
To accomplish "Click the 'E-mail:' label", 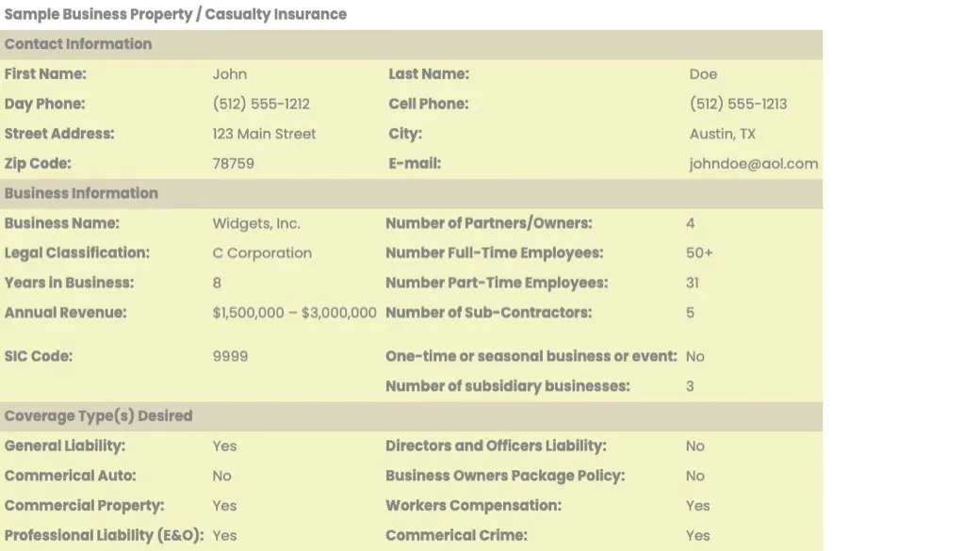I will click(415, 164).
